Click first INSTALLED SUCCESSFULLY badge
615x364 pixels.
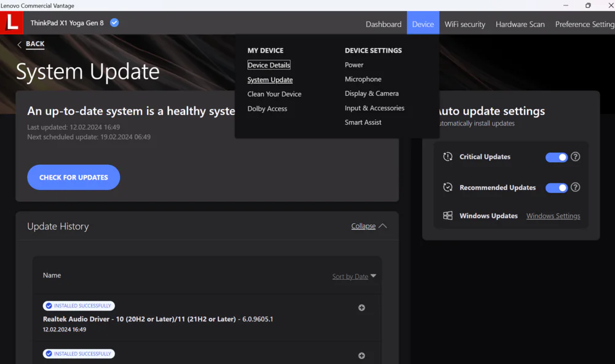click(79, 306)
